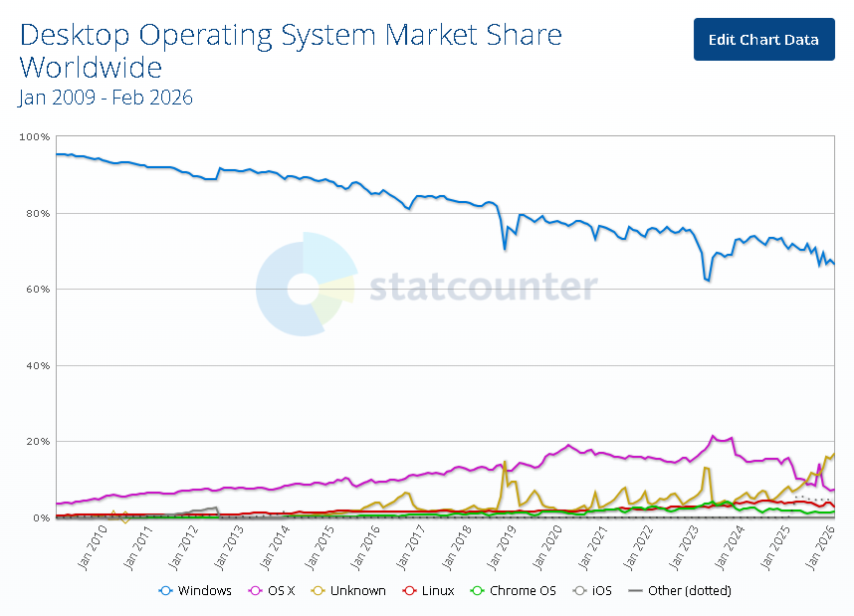Click the blue Windows legend marker
This screenshot has height=616, width=854.
coord(166,591)
